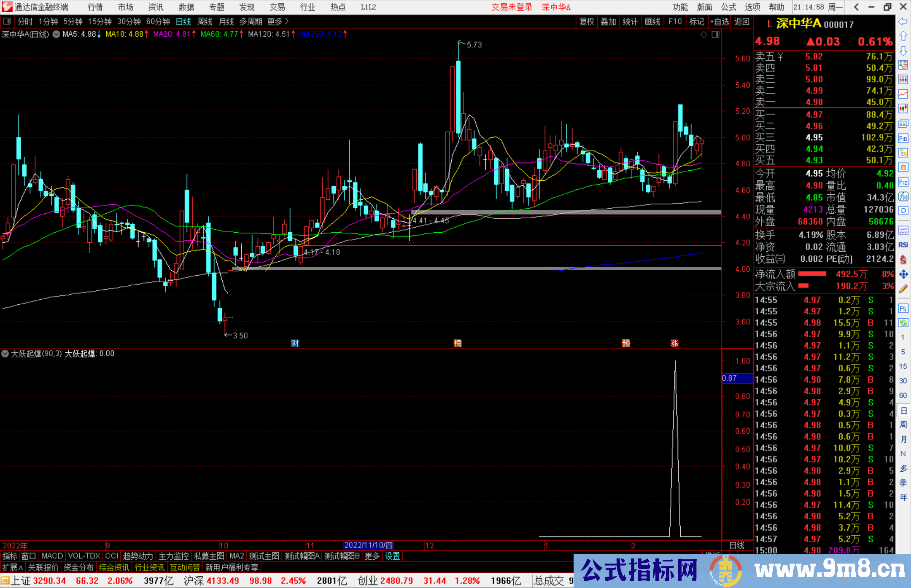Click the F10 company info sidebar icon
This screenshot has width=911, height=588.
(903, 138)
